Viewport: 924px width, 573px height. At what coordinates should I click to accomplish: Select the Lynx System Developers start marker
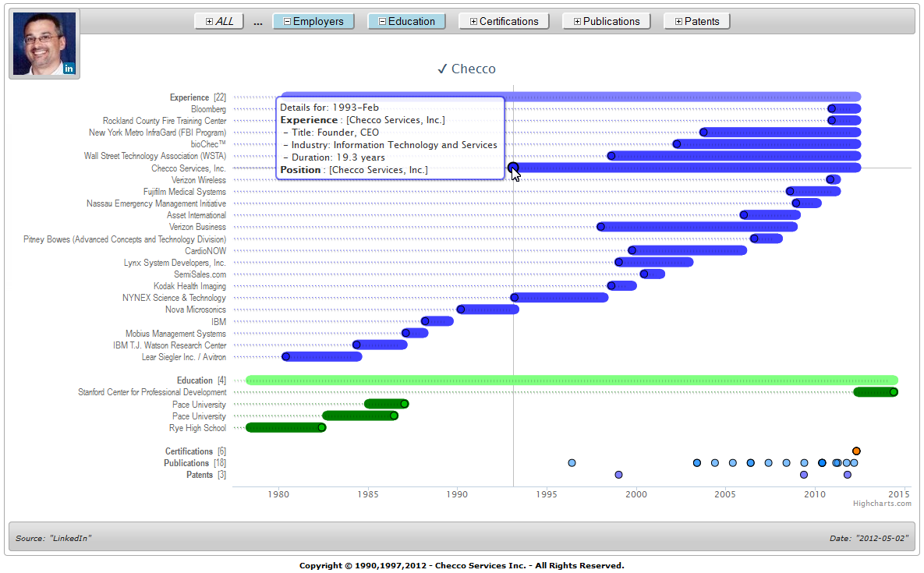tap(618, 262)
